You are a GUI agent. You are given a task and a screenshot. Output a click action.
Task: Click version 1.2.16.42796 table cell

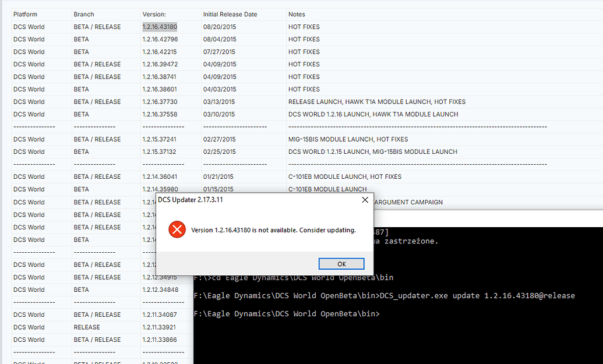[160, 39]
